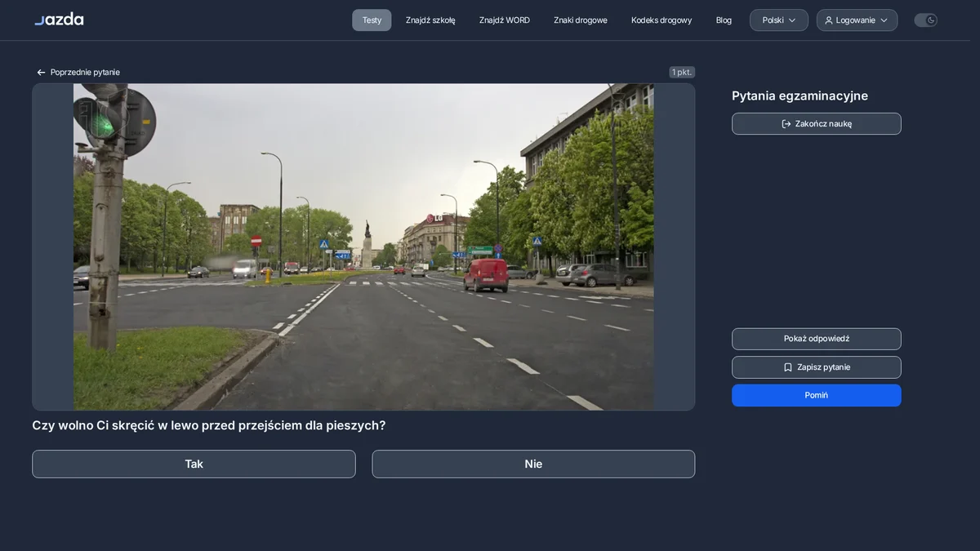Open the Jazda logo home link
Screen dimensions: 980x551
(59, 20)
